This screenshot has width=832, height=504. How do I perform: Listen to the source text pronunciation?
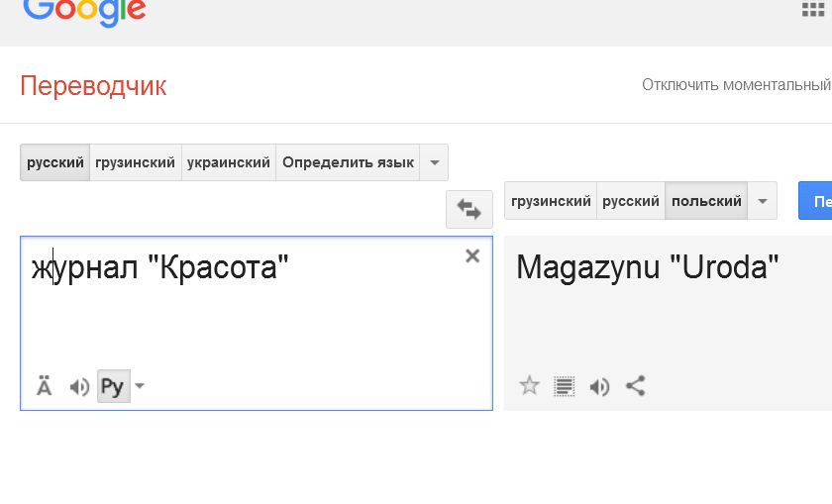79,386
